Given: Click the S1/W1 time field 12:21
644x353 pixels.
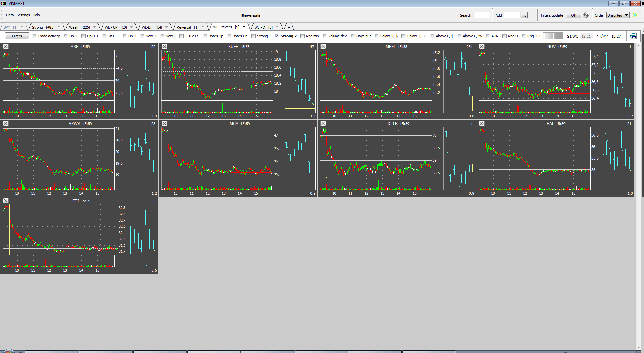Looking at the screenshot, I should (586, 36).
